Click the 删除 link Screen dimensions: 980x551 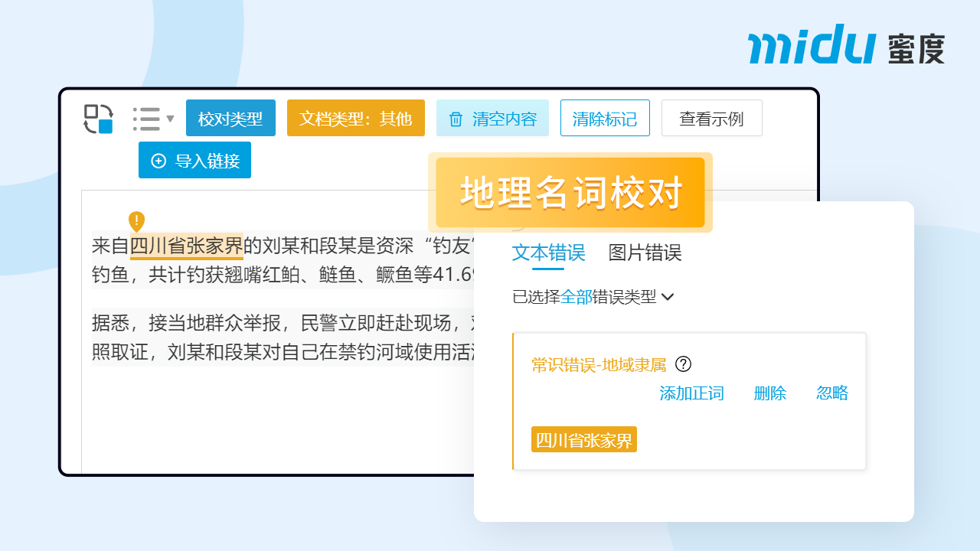(769, 393)
